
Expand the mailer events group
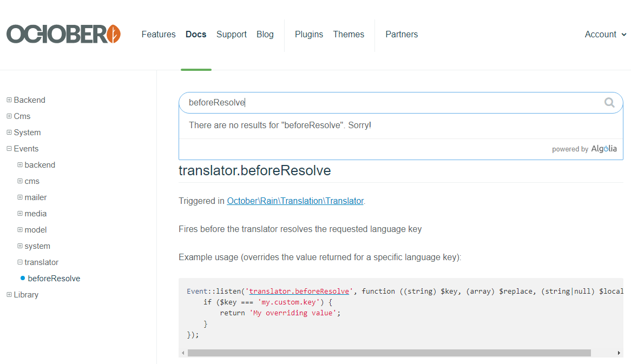(19, 197)
